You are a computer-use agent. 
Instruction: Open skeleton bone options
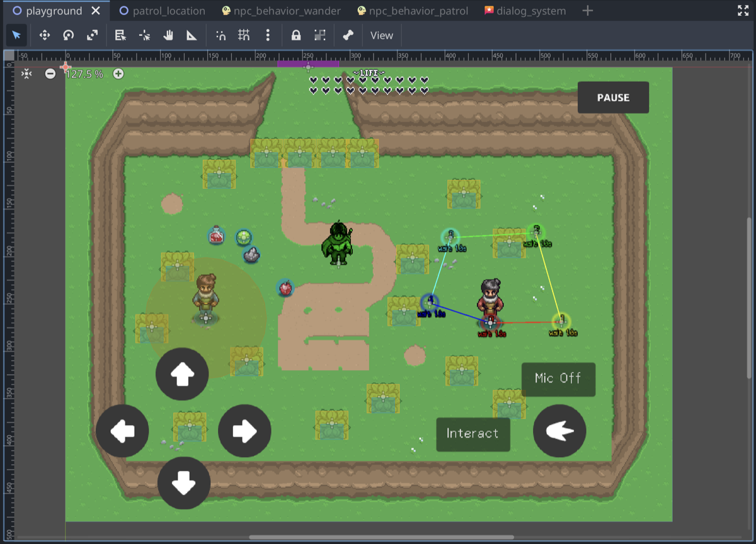click(x=348, y=35)
